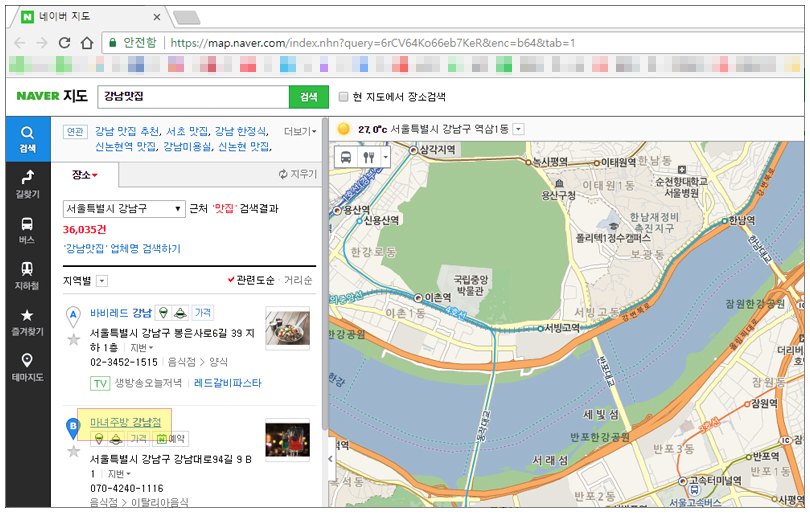The width and height of the screenshot is (810, 514).
Task: Set 마녀주방 강남점 as arrival point
Action: [116, 439]
